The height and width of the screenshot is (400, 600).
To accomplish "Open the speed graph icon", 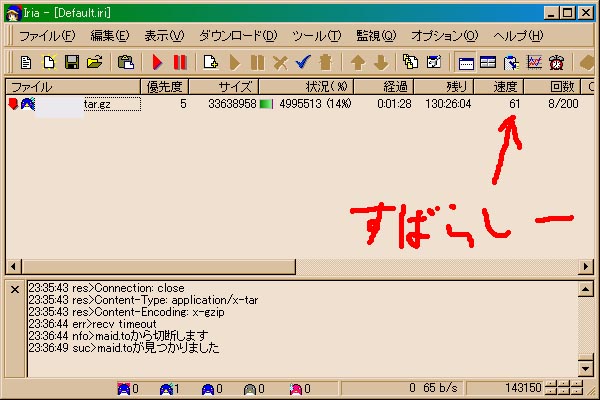I will click(x=534, y=62).
